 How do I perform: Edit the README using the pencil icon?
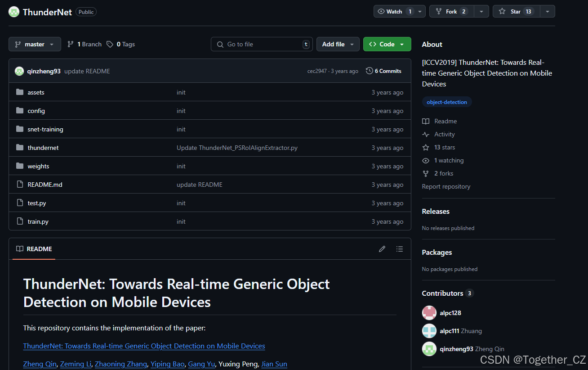click(x=382, y=248)
